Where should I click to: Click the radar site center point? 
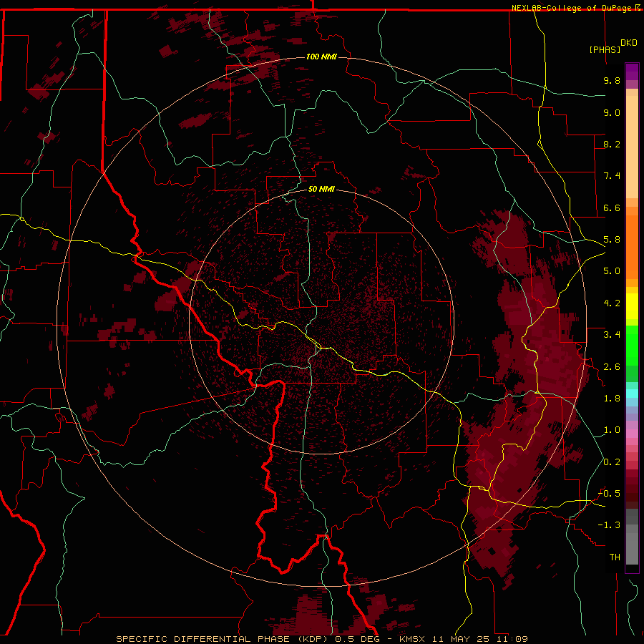pyautogui.click(x=321, y=321)
